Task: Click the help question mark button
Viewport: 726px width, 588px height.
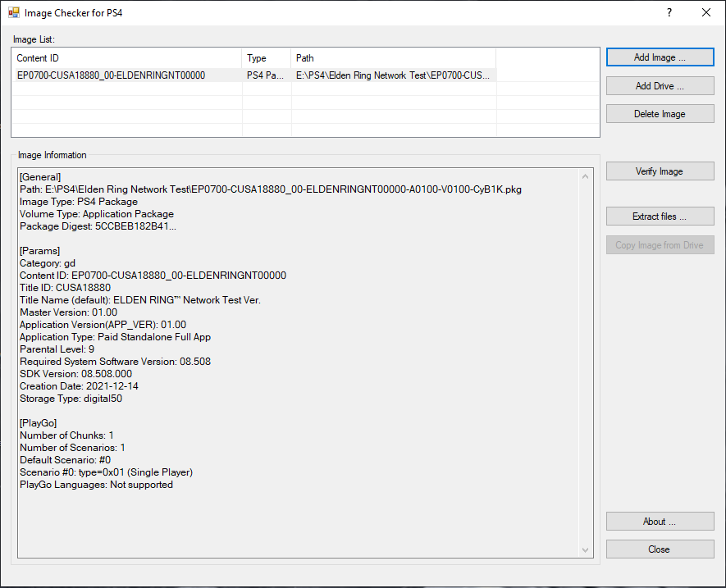Action: (669, 12)
